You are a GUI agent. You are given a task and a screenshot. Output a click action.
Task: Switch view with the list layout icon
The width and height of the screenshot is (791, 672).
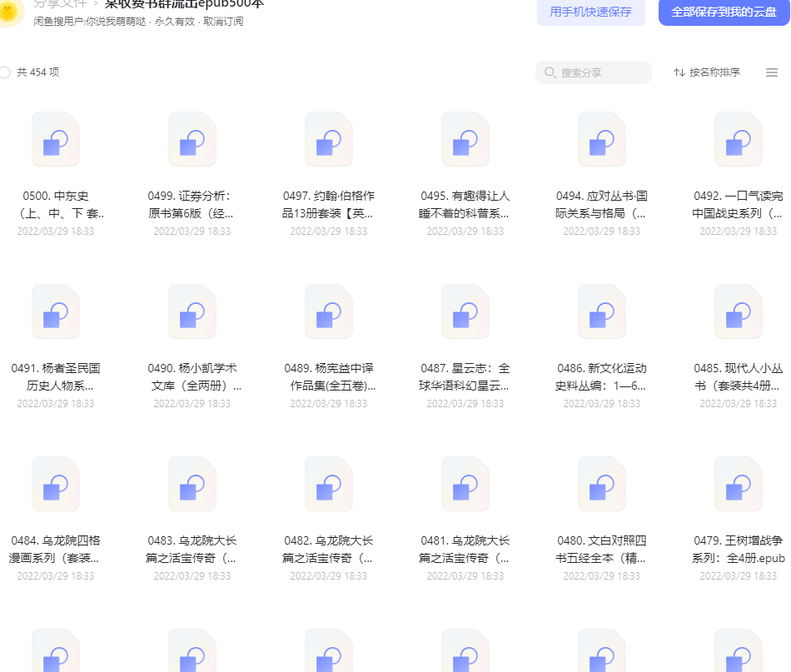click(x=771, y=72)
